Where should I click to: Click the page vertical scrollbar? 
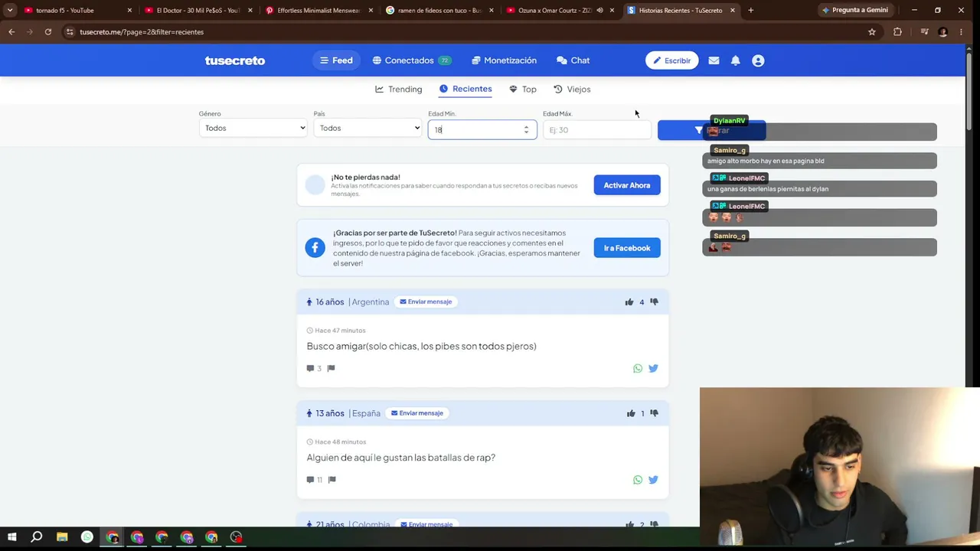point(969,92)
